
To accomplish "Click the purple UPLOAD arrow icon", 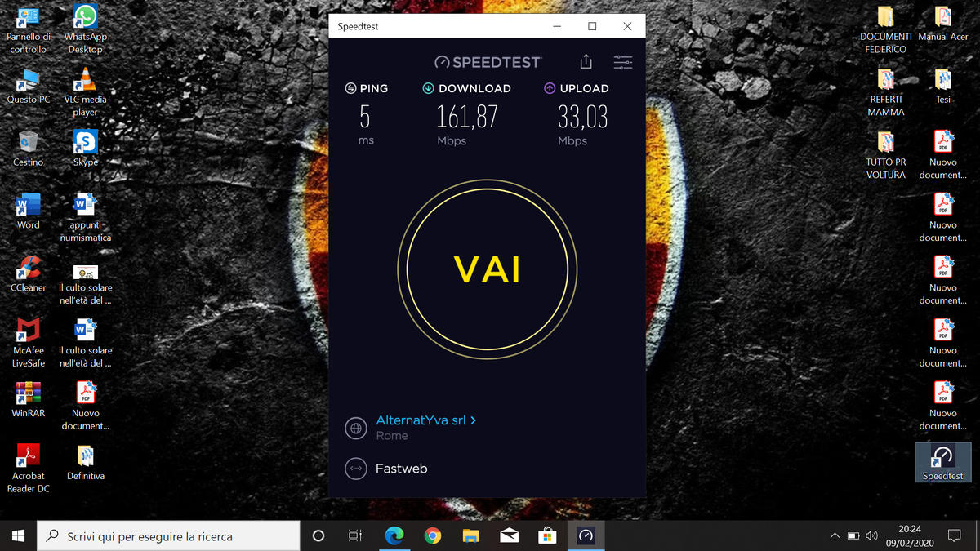I will click(546, 88).
